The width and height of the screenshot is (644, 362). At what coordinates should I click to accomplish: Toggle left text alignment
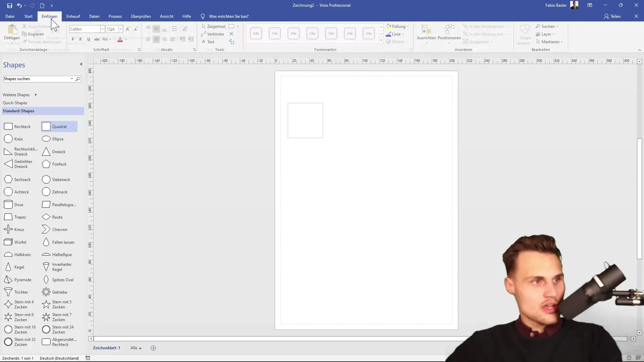point(148,39)
